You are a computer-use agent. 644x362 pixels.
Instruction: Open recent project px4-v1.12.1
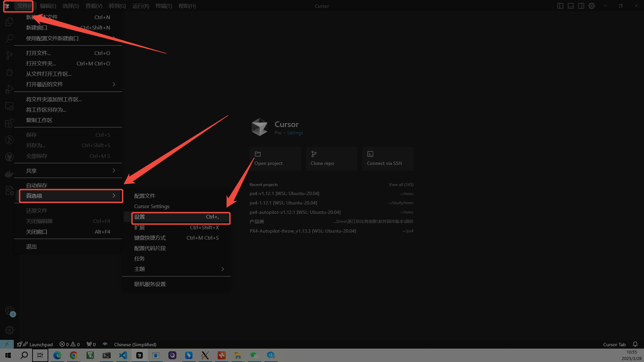click(x=284, y=193)
